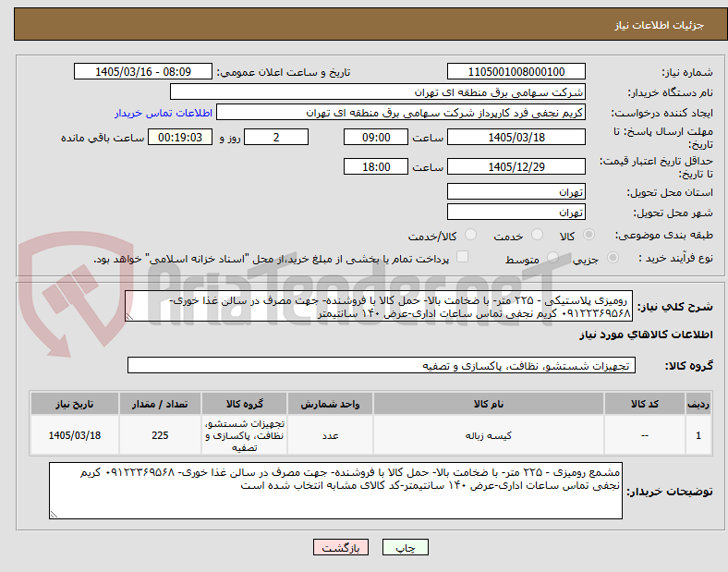Click the شماره نیاز field 1105001008000100

point(516,71)
